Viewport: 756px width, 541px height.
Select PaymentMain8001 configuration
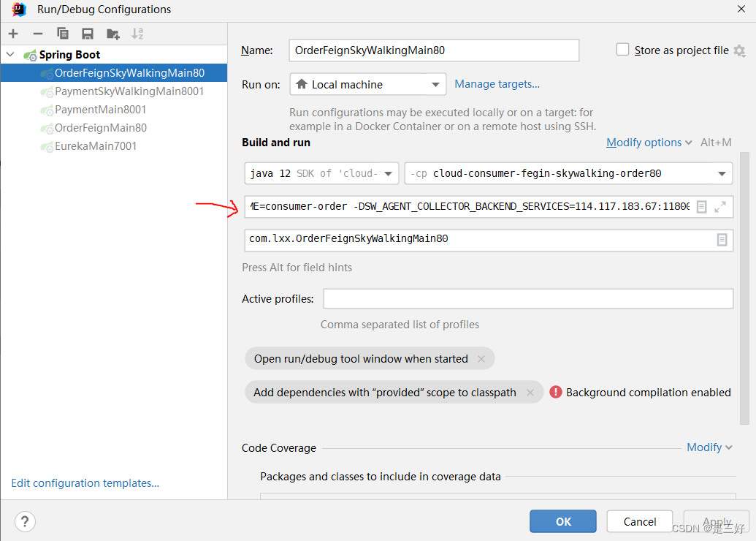coord(114,110)
